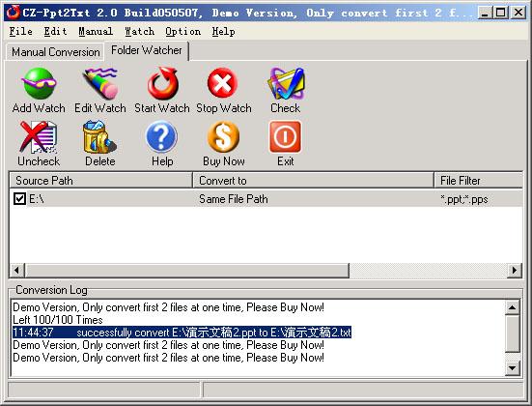Open Edit Watch pencil tool
Screen dimensions: 532x406
pyautogui.click(x=100, y=83)
